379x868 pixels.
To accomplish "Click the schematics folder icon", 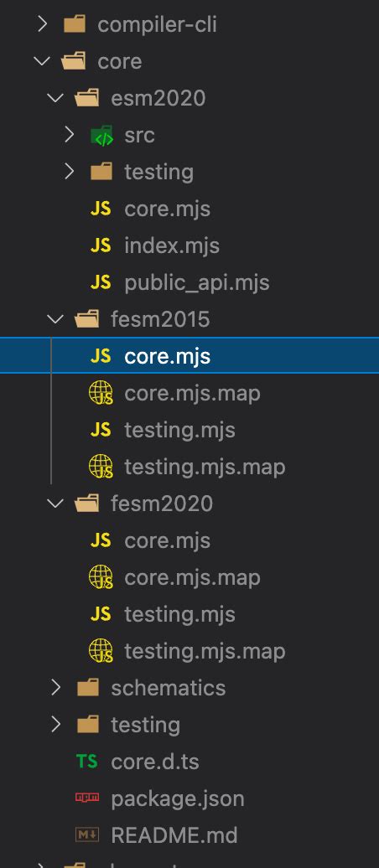I will tap(87, 688).
